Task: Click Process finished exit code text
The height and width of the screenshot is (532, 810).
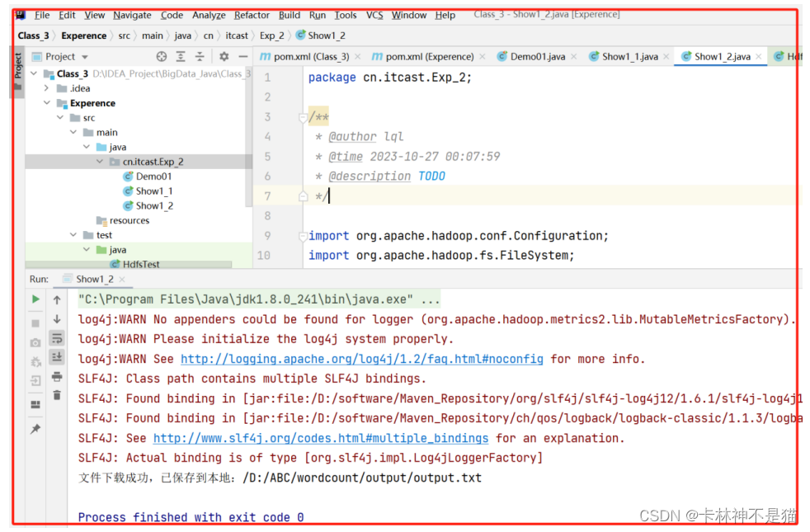Action: (191, 517)
